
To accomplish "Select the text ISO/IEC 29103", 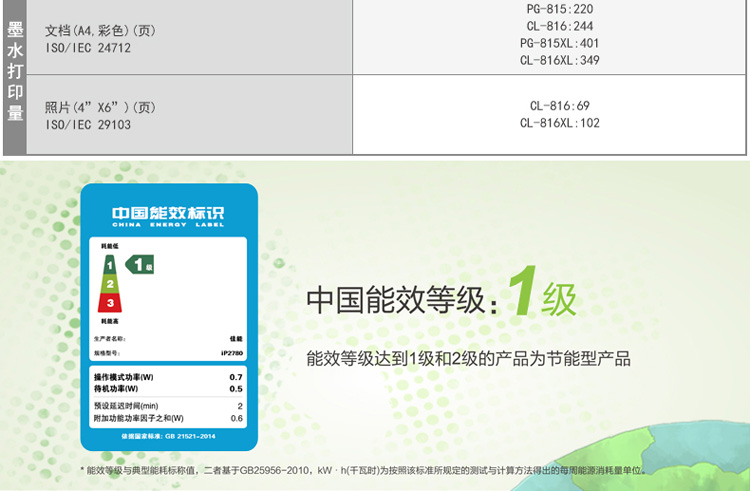I will click(88, 125).
